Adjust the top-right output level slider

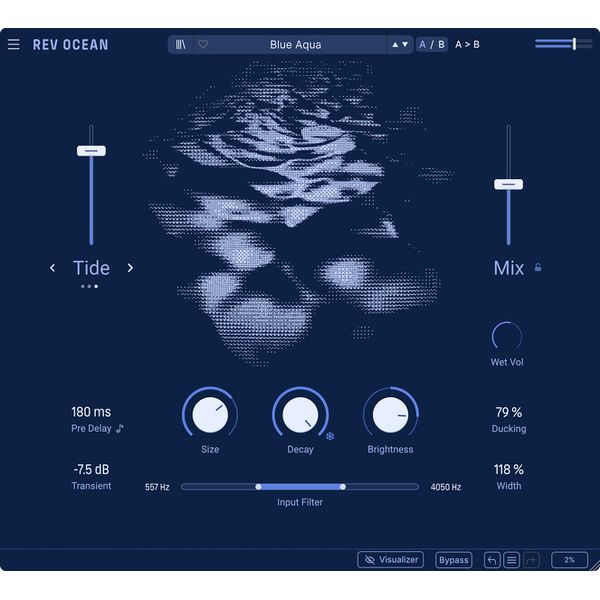(x=563, y=44)
